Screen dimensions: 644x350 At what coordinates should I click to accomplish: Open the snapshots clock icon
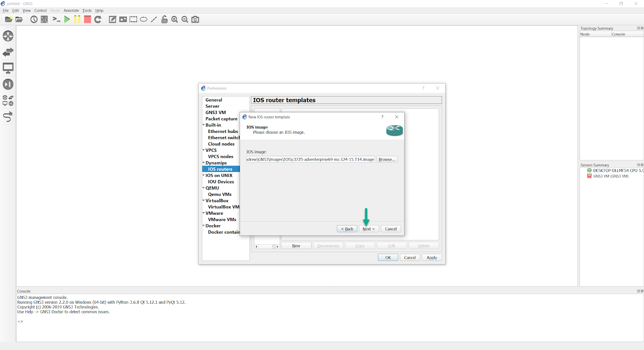(x=34, y=19)
